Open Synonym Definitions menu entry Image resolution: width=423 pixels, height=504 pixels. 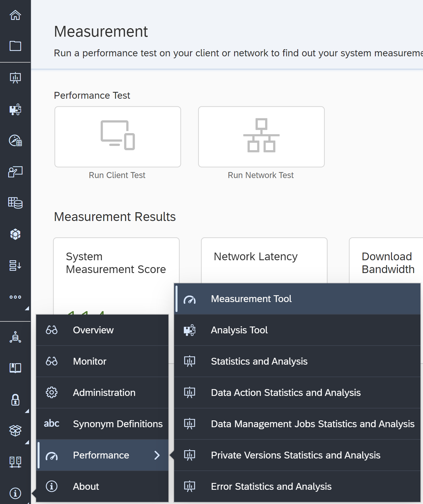pyautogui.click(x=102, y=424)
